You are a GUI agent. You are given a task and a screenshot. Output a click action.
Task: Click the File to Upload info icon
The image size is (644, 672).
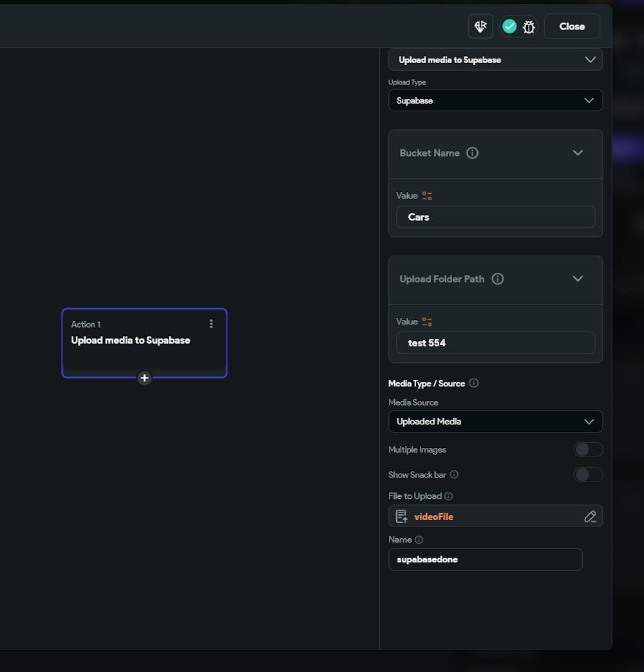click(448, 496)
